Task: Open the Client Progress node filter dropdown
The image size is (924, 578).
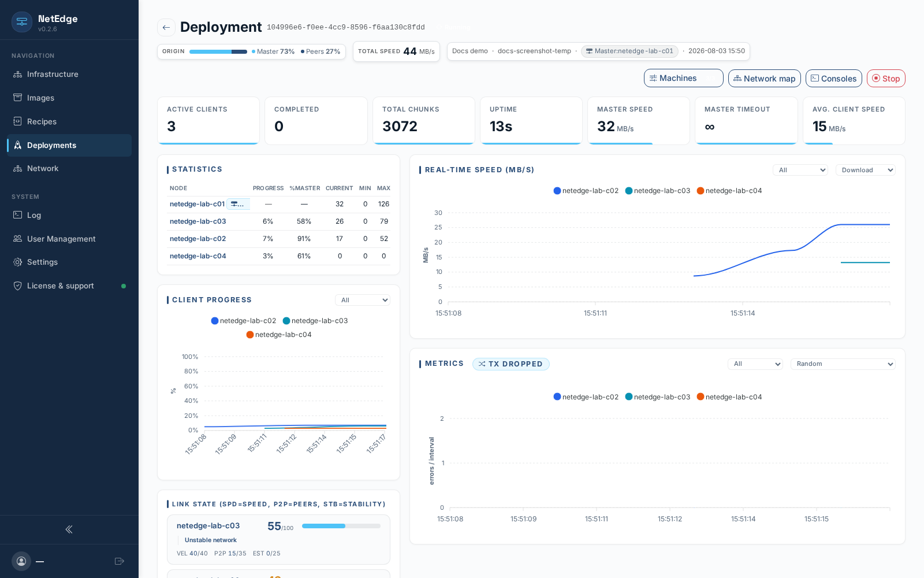Action: [363, 300]
